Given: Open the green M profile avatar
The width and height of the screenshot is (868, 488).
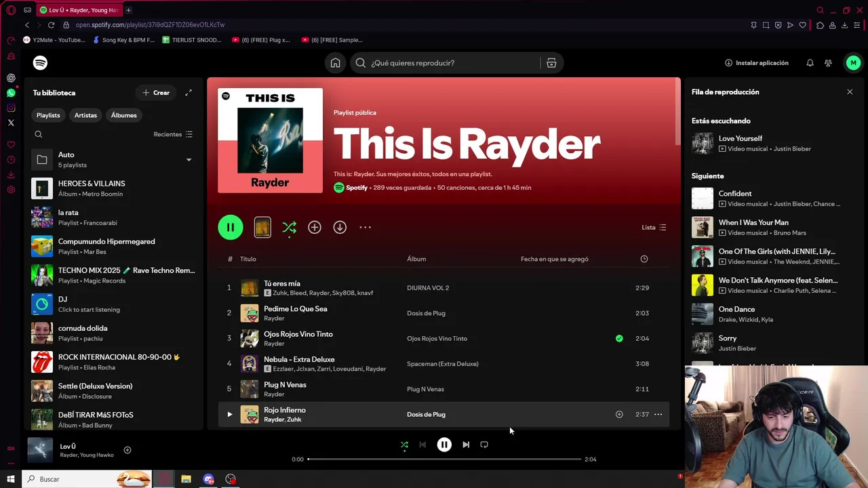Looking at the screenshot, I should [853, 63].
